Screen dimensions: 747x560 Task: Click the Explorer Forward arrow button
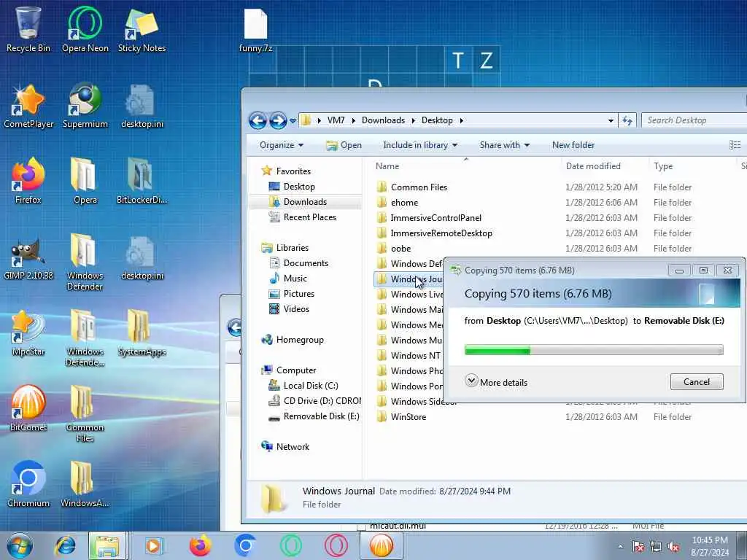pos(278,120)
